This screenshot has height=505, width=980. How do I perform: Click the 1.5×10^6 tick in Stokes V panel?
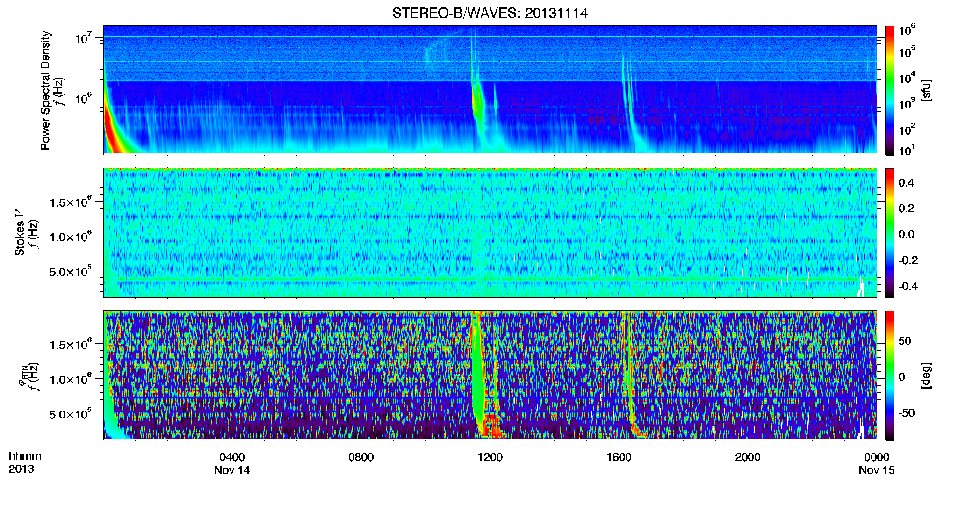(70, 202)
